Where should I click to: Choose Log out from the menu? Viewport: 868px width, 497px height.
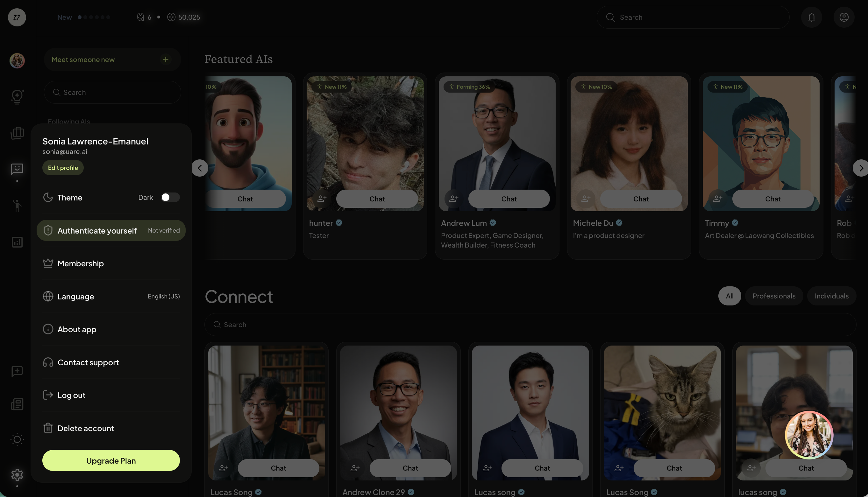click(x=111, y=395)
